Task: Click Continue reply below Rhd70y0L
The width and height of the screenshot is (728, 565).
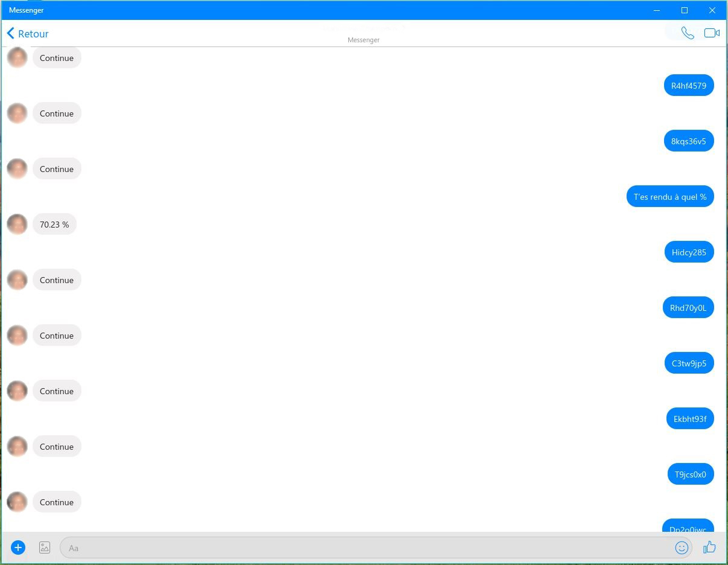Action: tap(57, 336)
